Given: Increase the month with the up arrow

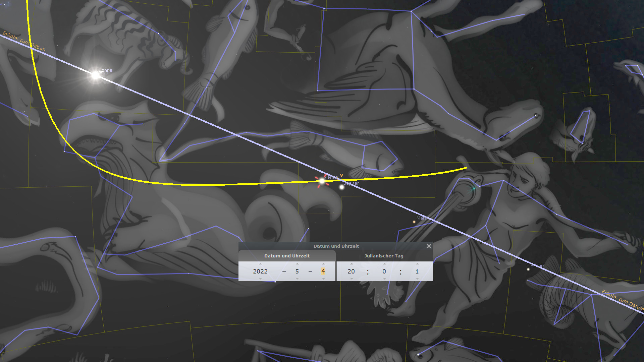Looking at the screenshot, I should [297, 264].
